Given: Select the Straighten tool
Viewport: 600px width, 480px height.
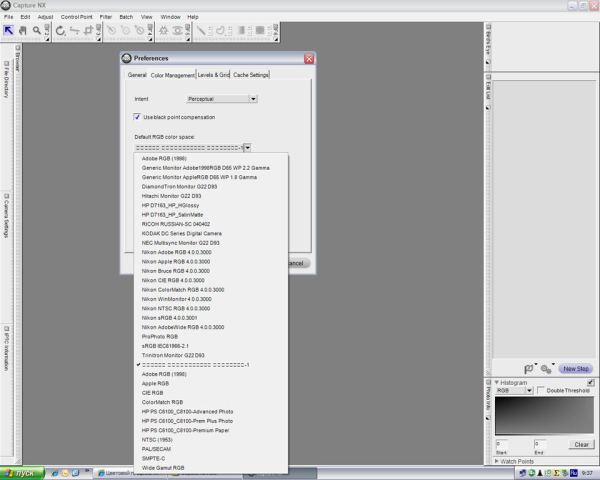Looking at the screenshot, I should click(x=75, y=31).
